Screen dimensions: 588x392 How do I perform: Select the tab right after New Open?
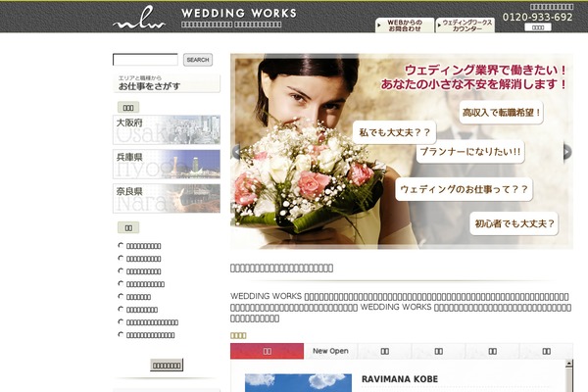385,351
